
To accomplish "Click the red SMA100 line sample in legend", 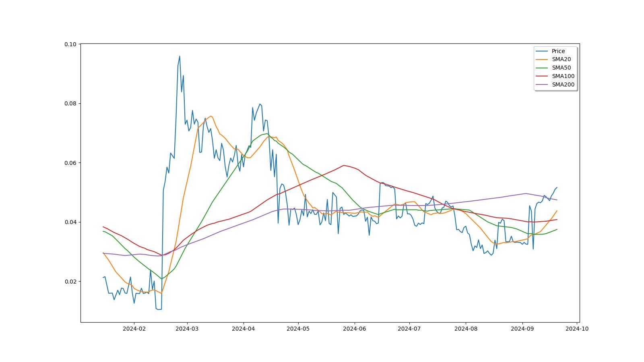I will coord(542,76).
